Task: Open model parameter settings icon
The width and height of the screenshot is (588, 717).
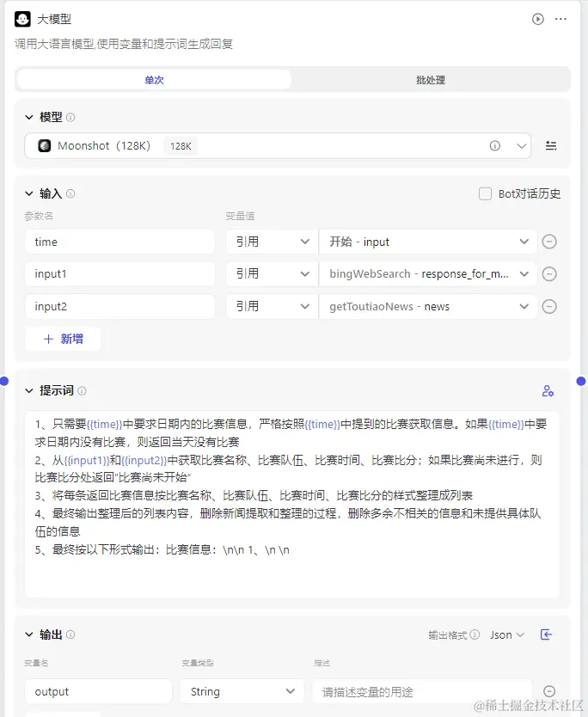Action: coord(551,146)
